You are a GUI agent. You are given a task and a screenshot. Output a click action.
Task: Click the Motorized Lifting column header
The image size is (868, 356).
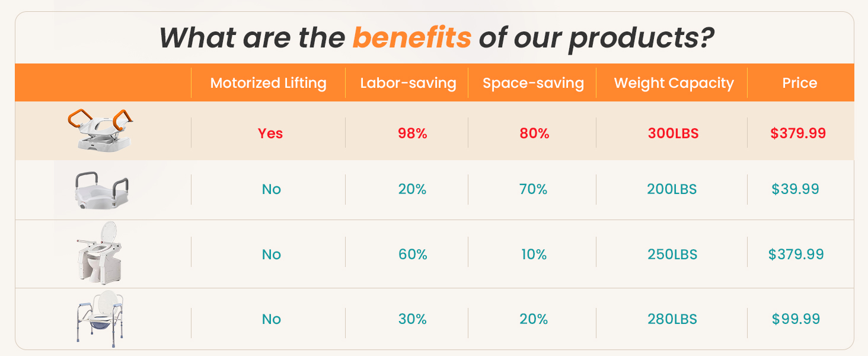point(268,83)
